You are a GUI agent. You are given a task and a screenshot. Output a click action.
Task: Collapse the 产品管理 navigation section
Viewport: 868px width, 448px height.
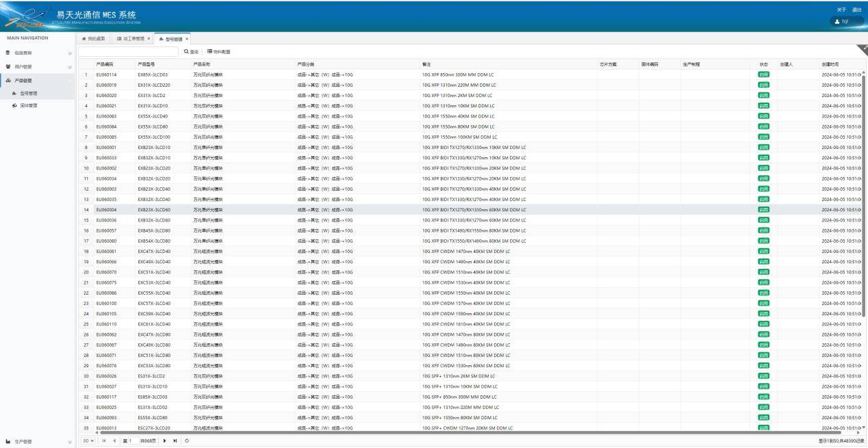tap(38, 80)
